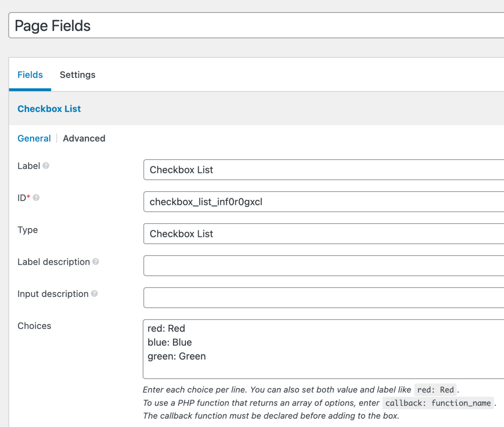Open help tooltip for Label description
The height and width of the screenshot is (427, 504).
pyautogui.click(x=96, y=262)
